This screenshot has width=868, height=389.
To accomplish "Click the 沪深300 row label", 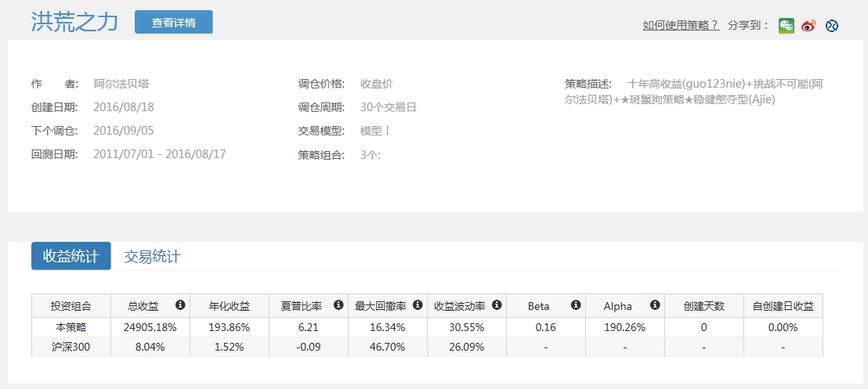I will (x=71, y=347).
